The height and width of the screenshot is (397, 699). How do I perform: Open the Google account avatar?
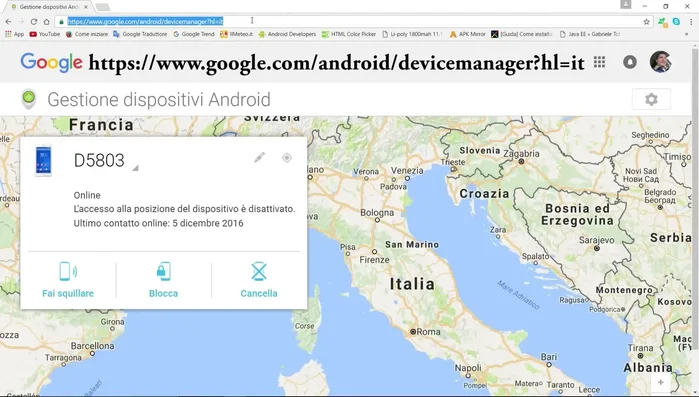click(660, 62)
